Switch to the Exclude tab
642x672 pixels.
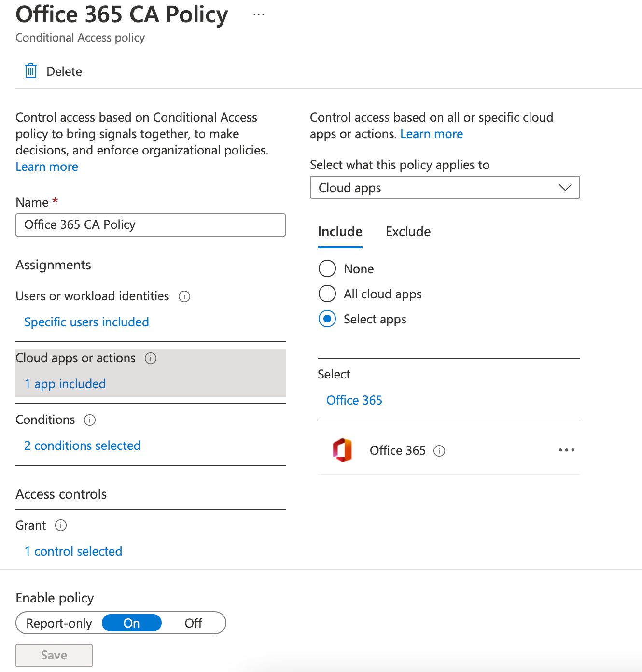[x=408, y=232]
